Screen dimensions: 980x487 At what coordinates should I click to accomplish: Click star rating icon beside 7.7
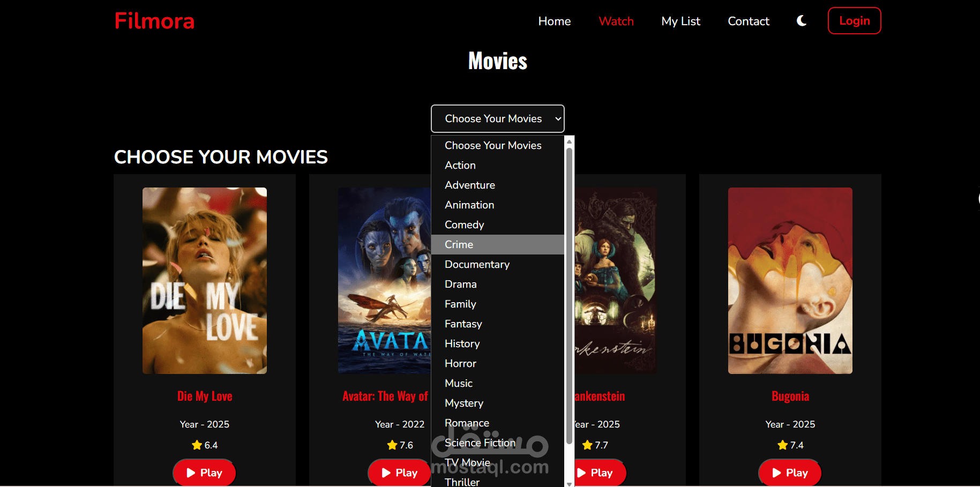587,445
